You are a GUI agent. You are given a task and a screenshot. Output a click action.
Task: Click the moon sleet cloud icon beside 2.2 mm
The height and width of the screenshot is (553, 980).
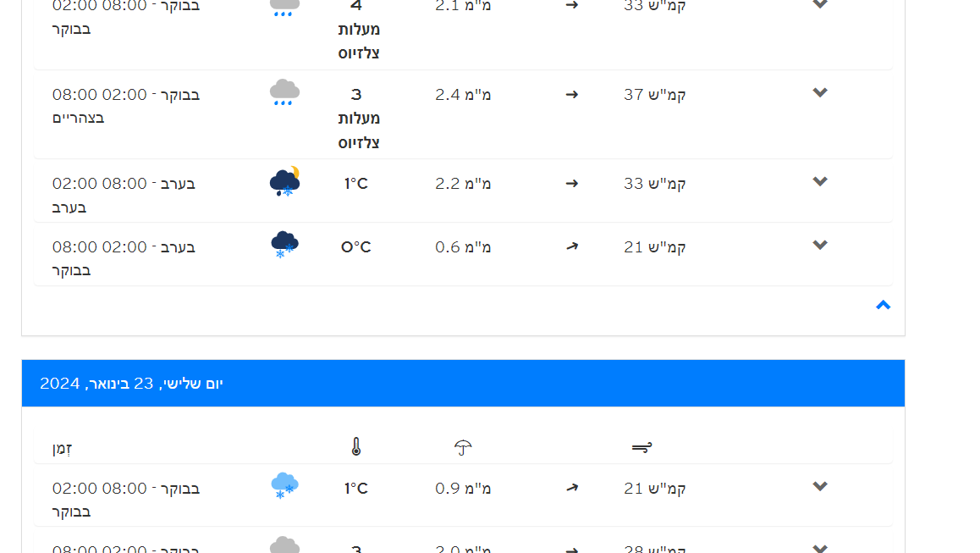284,182
